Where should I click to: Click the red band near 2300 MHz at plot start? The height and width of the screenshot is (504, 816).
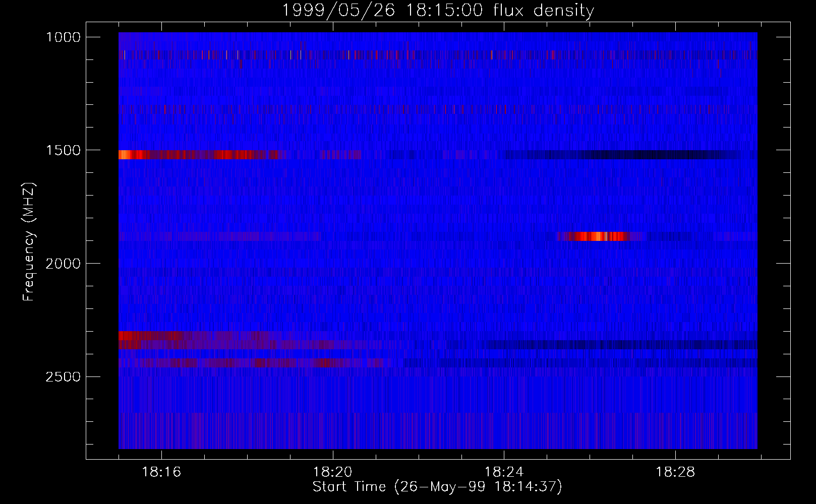coord(151,336)
